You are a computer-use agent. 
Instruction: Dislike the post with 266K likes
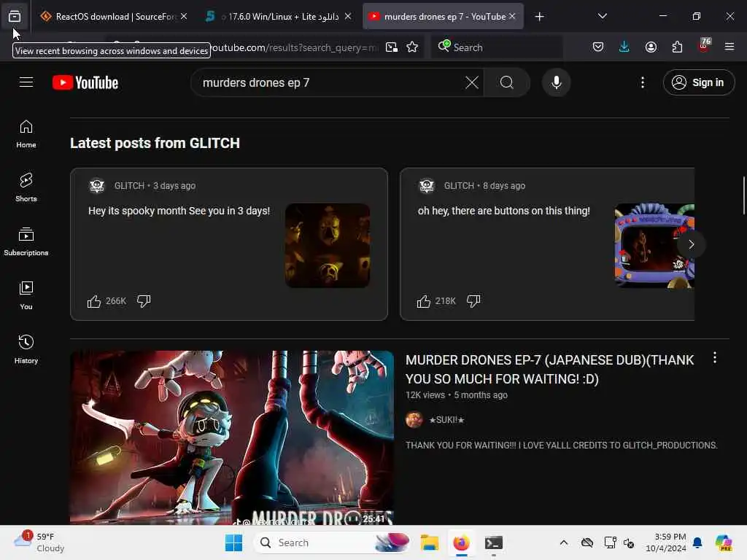point(144,301)
